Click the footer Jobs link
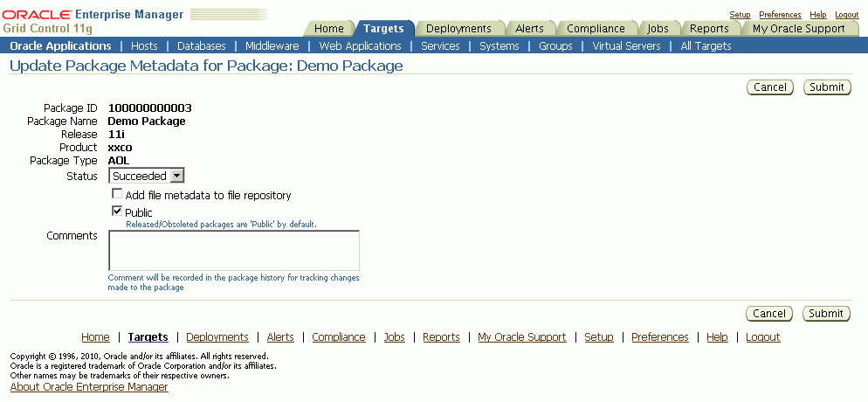Image resolution: width=868 pixels, height=402 pixels. click(x=394, y=337)
